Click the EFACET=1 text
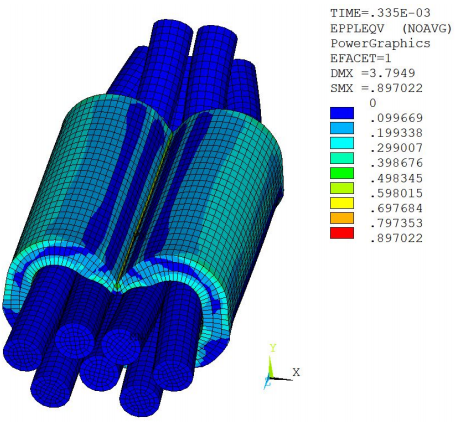455x423 pixels. click(x=361, y=58)
